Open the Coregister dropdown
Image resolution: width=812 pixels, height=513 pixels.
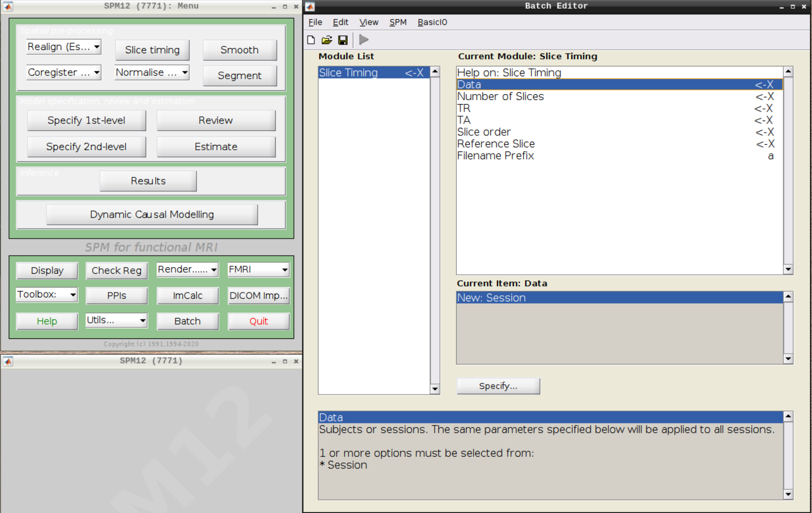[x=64, y=72]
